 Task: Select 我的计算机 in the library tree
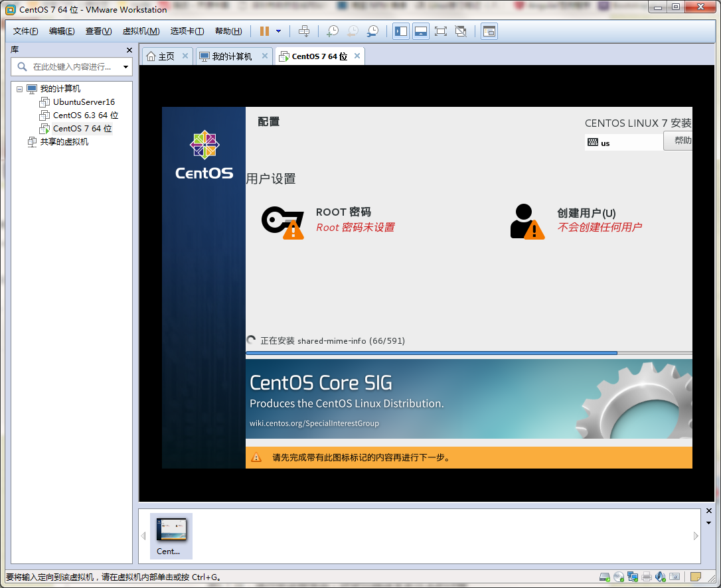60,89
